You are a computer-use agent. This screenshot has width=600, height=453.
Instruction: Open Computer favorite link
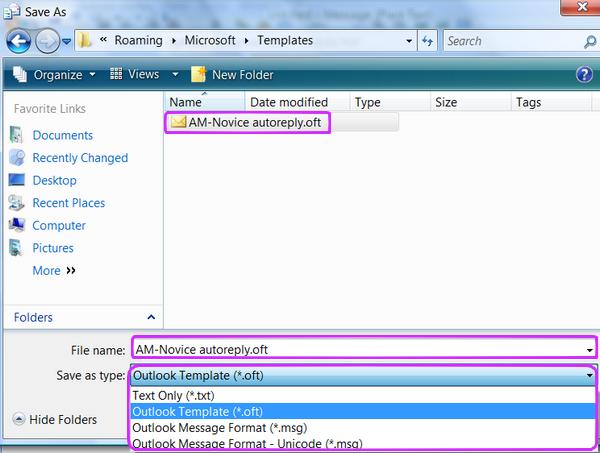(x=59, y=225)
